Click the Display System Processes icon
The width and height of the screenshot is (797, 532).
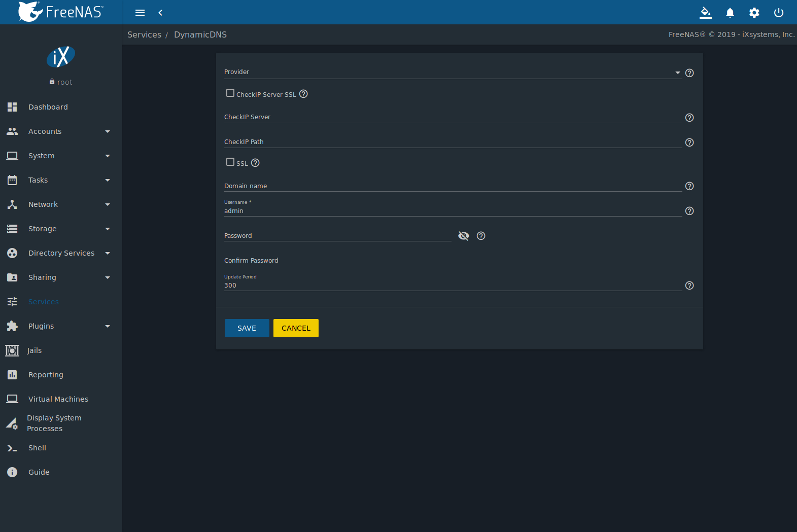12,423
